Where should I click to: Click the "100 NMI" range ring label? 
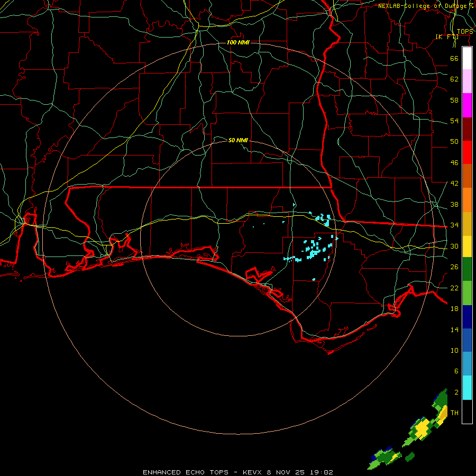pyautogui.click(x=238, y=42)
